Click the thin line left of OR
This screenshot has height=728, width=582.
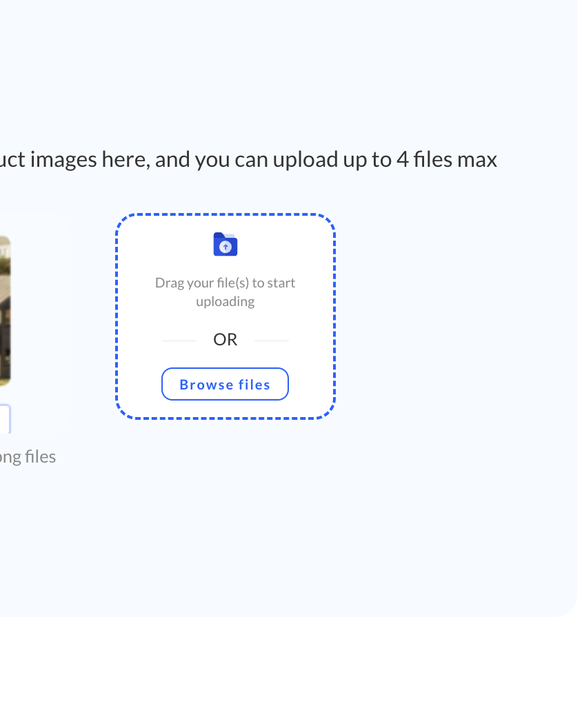click(x=179, y=341)
